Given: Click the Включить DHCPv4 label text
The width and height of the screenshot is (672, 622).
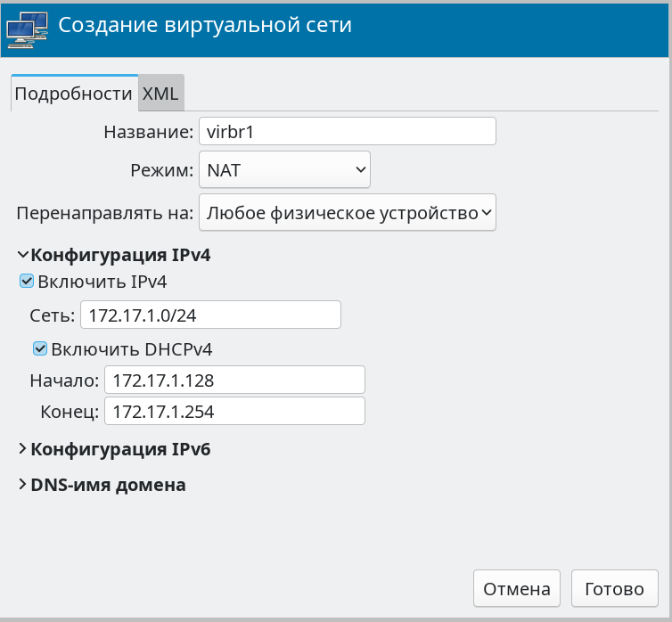Looking at the screenshot, I should click(132, 348).
